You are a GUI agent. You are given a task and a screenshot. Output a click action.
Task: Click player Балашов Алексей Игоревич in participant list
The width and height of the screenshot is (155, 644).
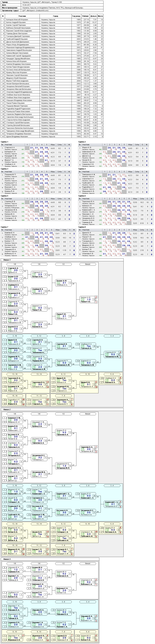[17, 19]
